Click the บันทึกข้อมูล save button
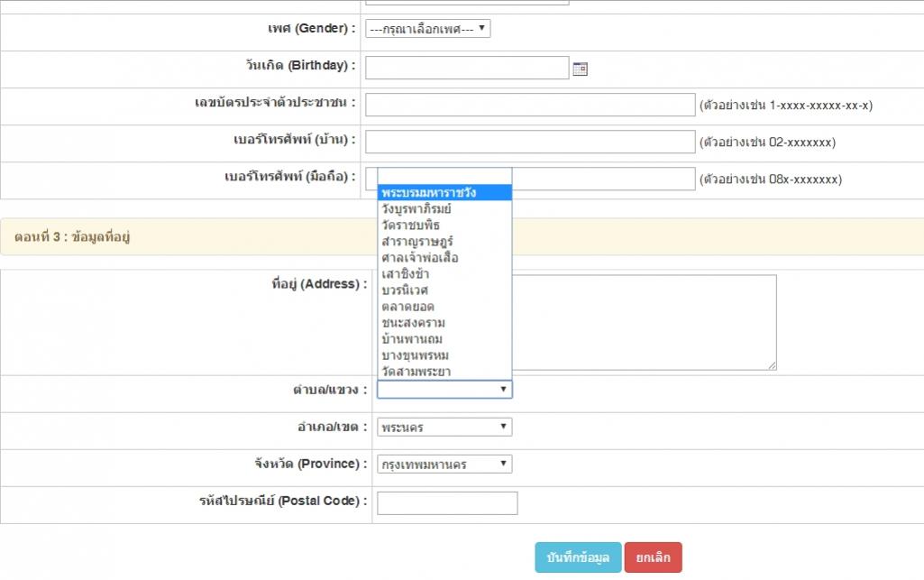This screenshot has width=924, height=580. pyautogui.click(x=578, y=557)
